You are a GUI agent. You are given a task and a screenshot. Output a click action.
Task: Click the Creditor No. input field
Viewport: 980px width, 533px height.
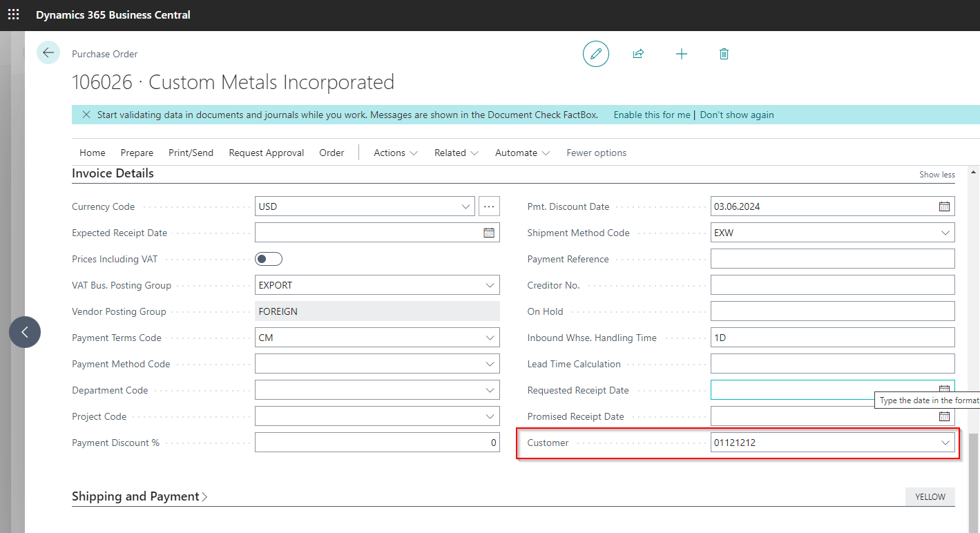[x=832, y=285]
